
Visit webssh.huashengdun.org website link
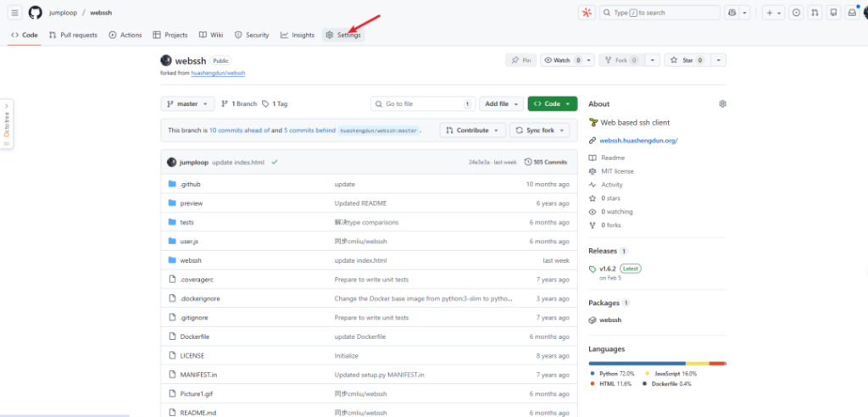click(638, 141)
